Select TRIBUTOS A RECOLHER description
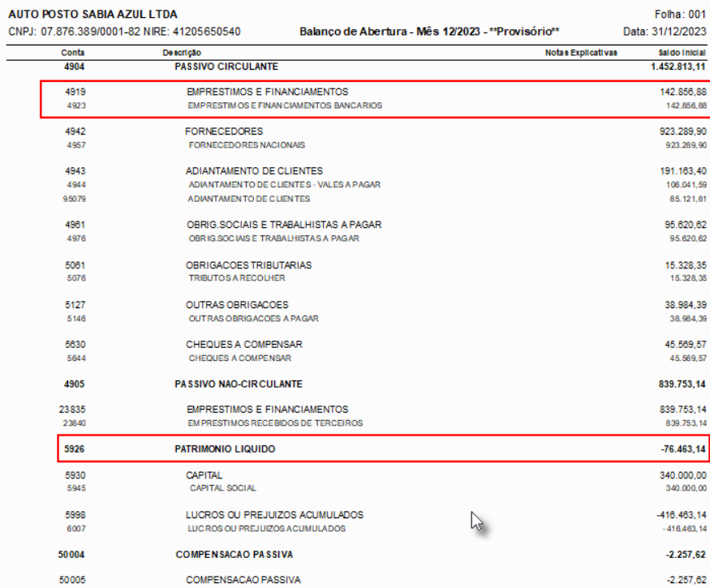The image size is (710, 588). (237, 278)
